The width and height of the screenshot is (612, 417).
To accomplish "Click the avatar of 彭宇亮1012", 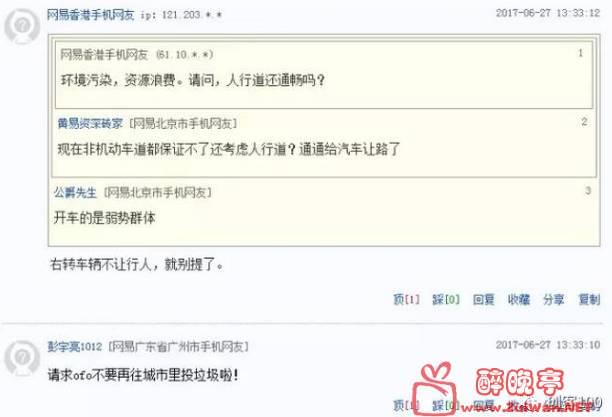I will tap(22, 357).
